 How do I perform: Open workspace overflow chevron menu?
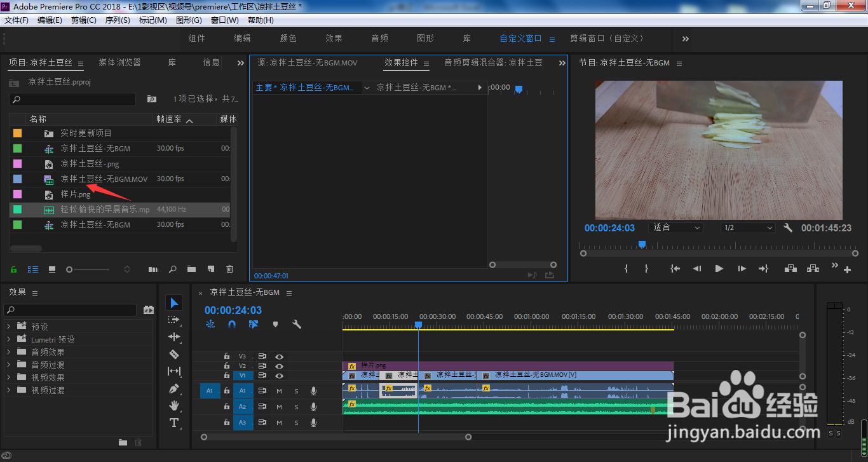(686, 39)
